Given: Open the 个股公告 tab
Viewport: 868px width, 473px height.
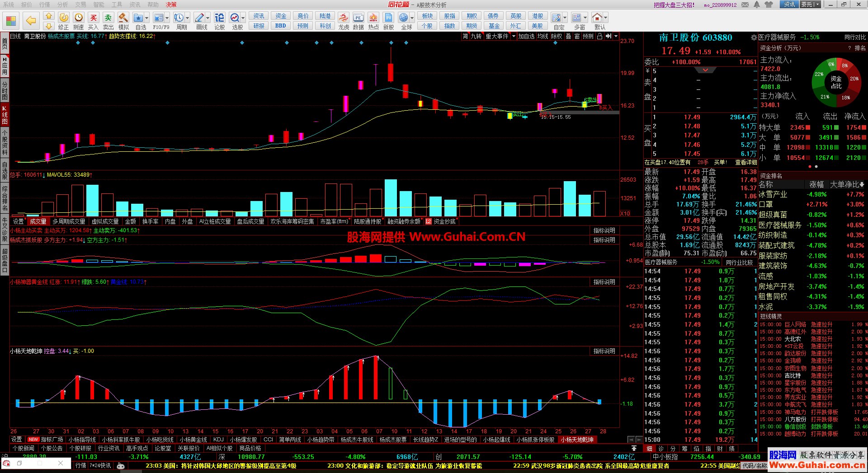Looking at the screenshot, I should point(52,449).
